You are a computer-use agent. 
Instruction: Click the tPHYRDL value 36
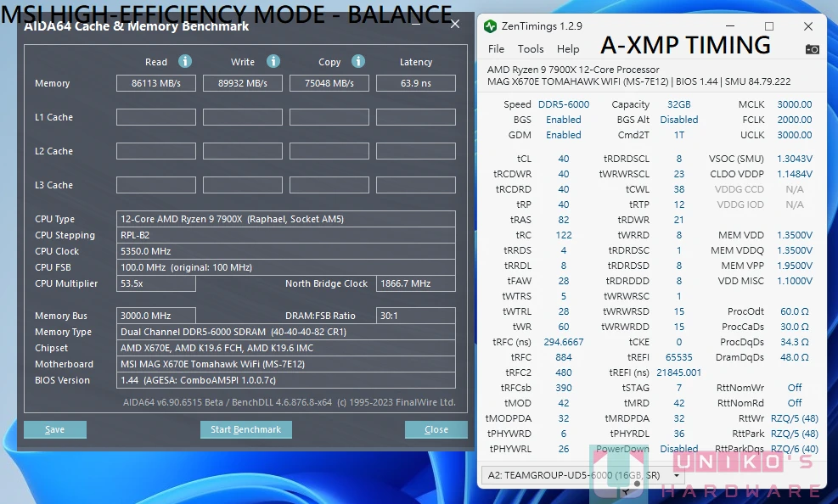(x=678, y=434)
